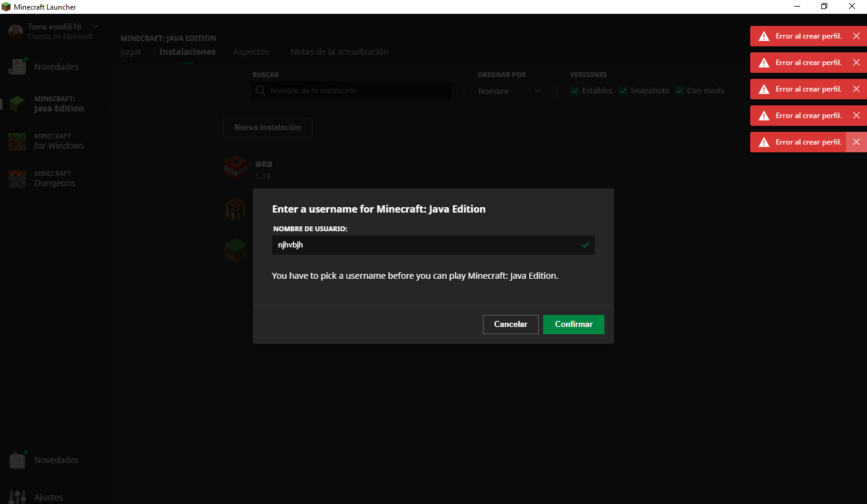Click the Minecraft Launcher title bar icon
This screenshot has height=504, width=867.
pos(6,7)
